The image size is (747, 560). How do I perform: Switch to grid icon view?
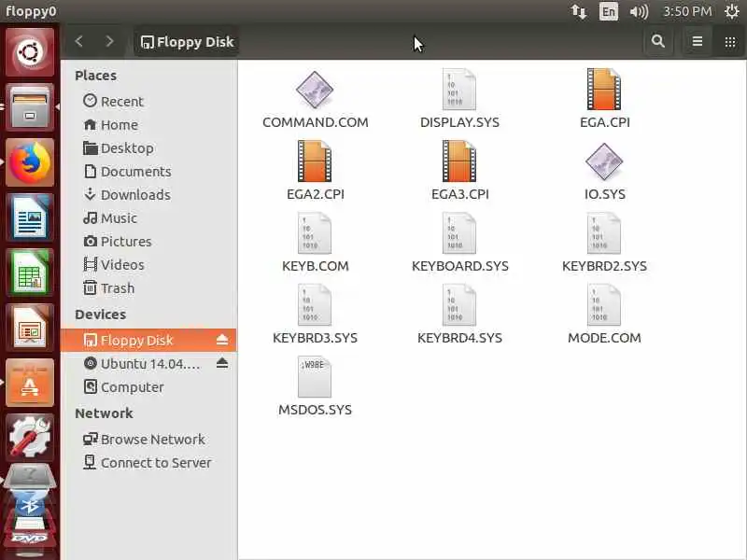click(730, 41)
